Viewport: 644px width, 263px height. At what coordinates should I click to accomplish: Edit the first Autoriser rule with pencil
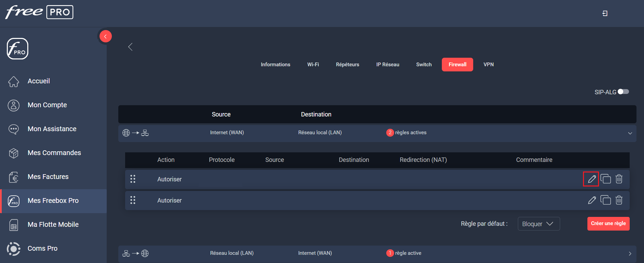[592, 179]
